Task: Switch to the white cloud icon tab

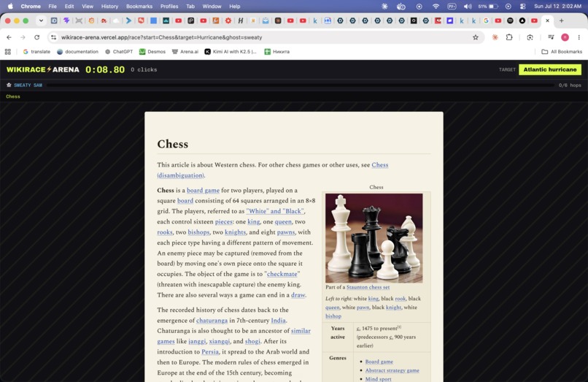Action: tap(116, 20)
